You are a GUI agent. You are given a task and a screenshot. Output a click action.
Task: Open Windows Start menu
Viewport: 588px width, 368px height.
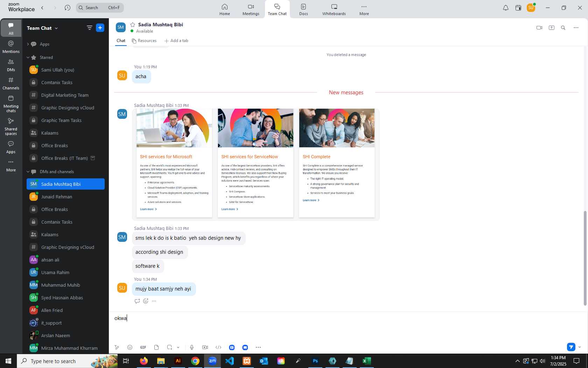8,361
